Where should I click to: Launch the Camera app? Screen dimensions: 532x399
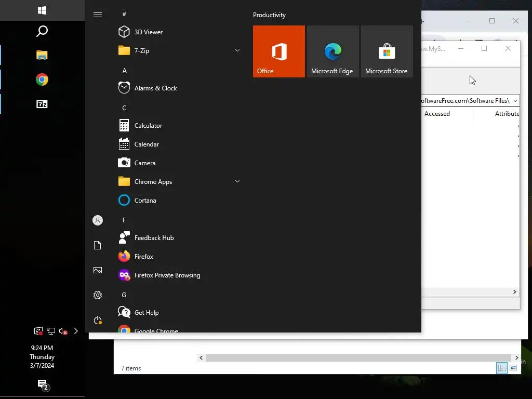pos(179,163)
